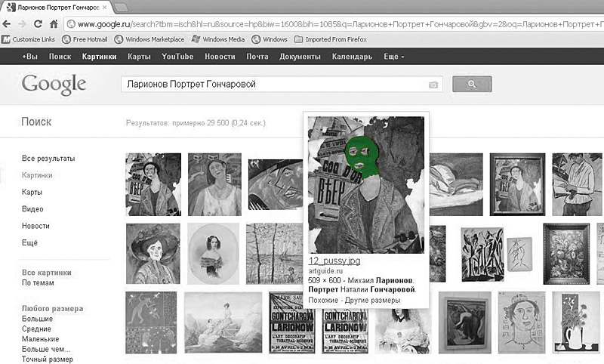Open Imported From Firefox folder
604x364 pixels.
tap(331, 39)
